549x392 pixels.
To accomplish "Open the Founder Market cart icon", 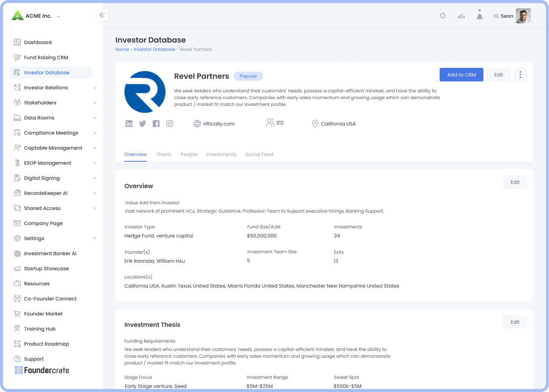I will [x=17, y=314].
